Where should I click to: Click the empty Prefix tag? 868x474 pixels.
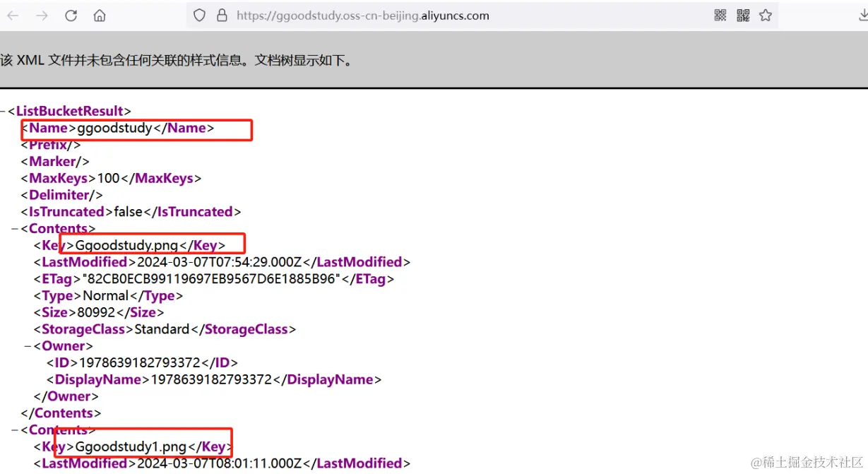[51, 145]
